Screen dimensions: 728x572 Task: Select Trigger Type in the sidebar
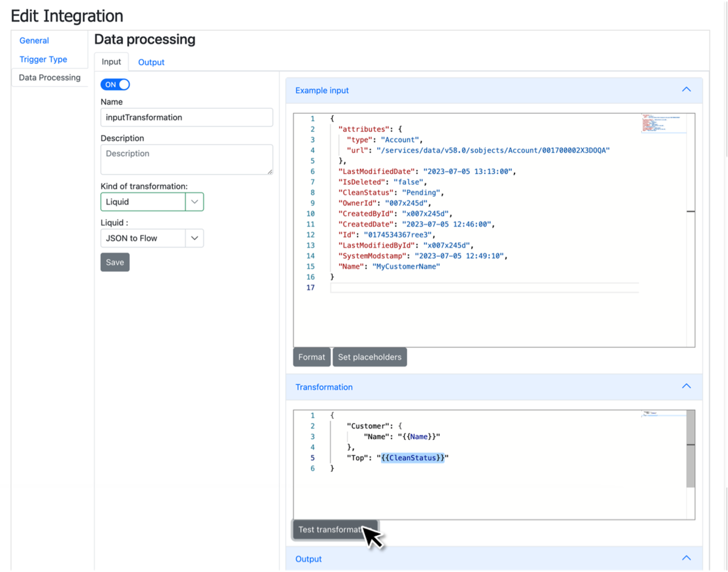[x=43, y=59]
